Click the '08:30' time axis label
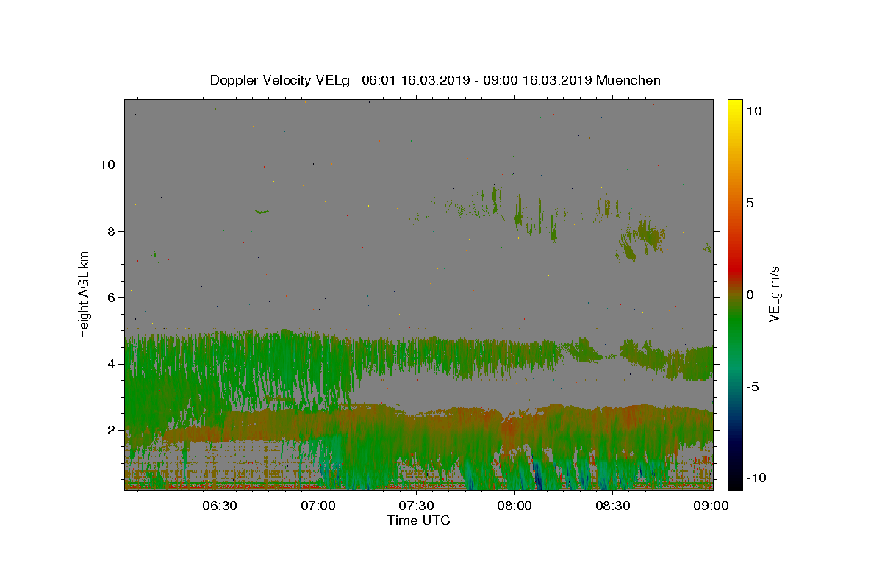This screenshot has height=588, width=882. point(612,506)
